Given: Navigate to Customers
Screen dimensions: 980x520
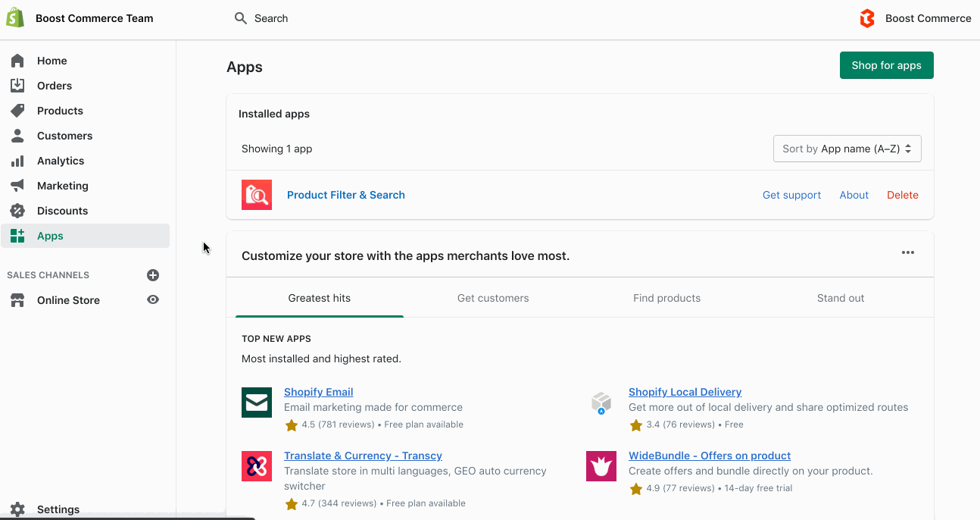Looking at the screenshot, I should [64, 136].
